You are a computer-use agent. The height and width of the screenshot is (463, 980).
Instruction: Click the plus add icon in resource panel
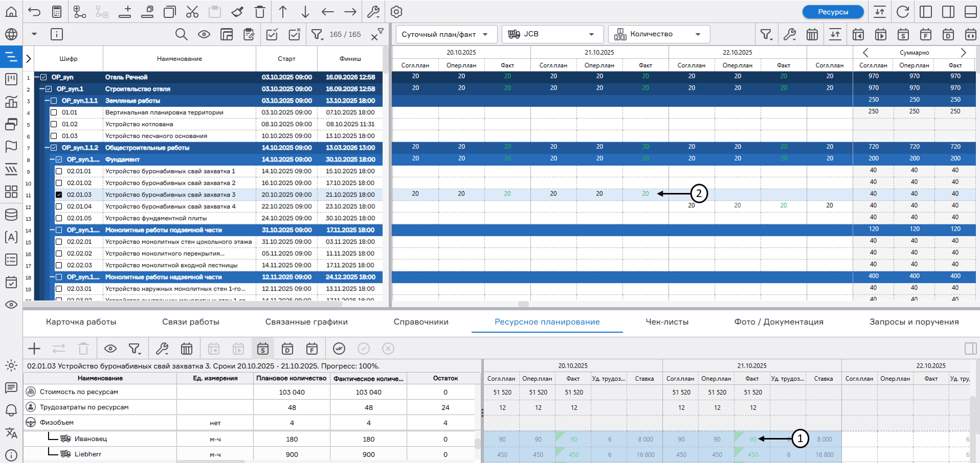(34, 349)
